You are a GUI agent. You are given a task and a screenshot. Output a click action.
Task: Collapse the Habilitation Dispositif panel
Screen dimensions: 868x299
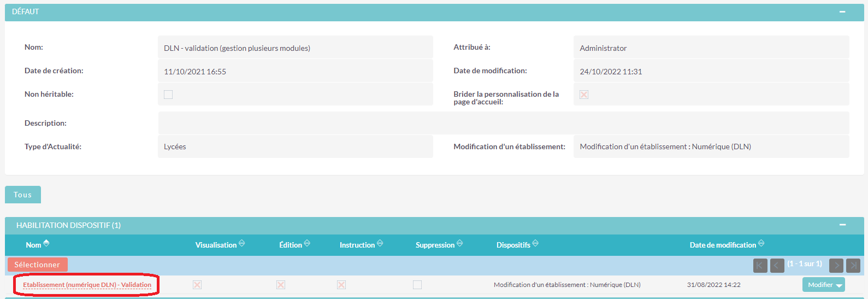[x=842, y=225]
